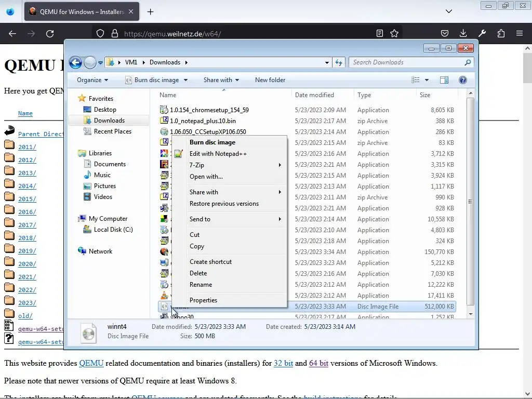Open Desktop in the navigation pane
The height and width of the screenshot is (399, 532).
pyautogui.click(x=105, y=110)
